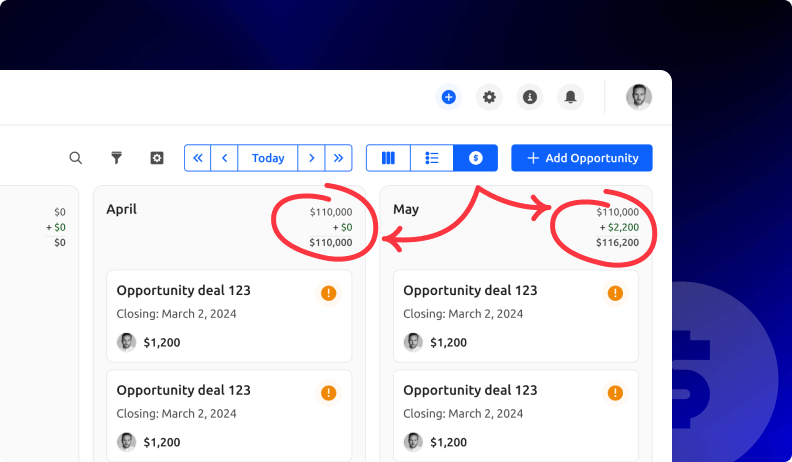Image resolution: width=792 pixels, height=462 pixels.
Task: Click Add Opportunity button
Action: 582,158
